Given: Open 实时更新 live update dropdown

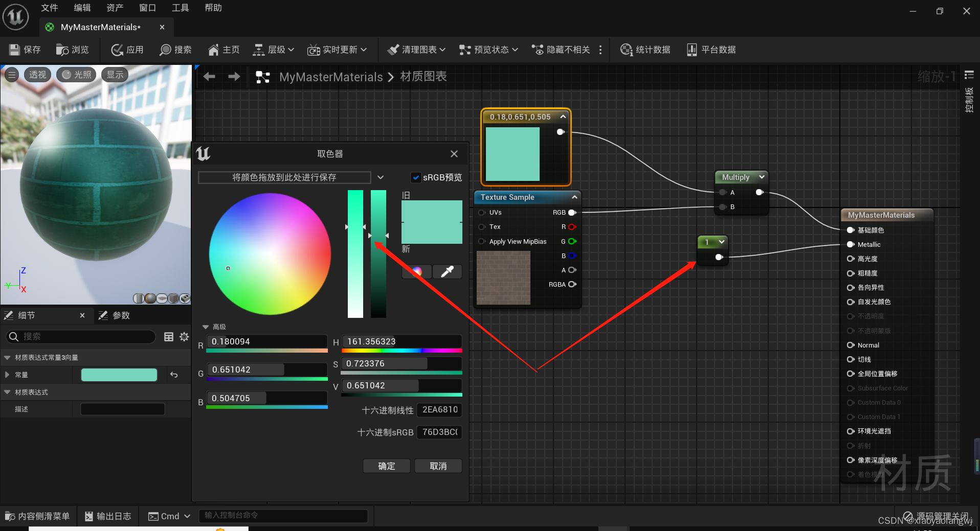Looking at the screenshot, I should [x=337, y=50].
